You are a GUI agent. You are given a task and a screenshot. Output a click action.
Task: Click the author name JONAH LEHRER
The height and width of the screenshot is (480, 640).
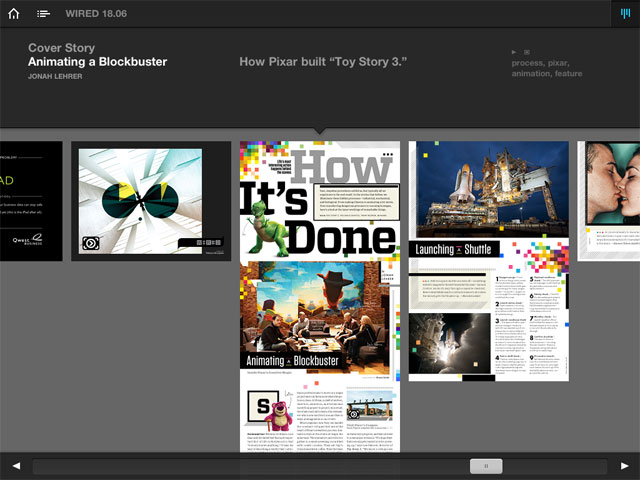pyautogui.click(x=55, y=76)
